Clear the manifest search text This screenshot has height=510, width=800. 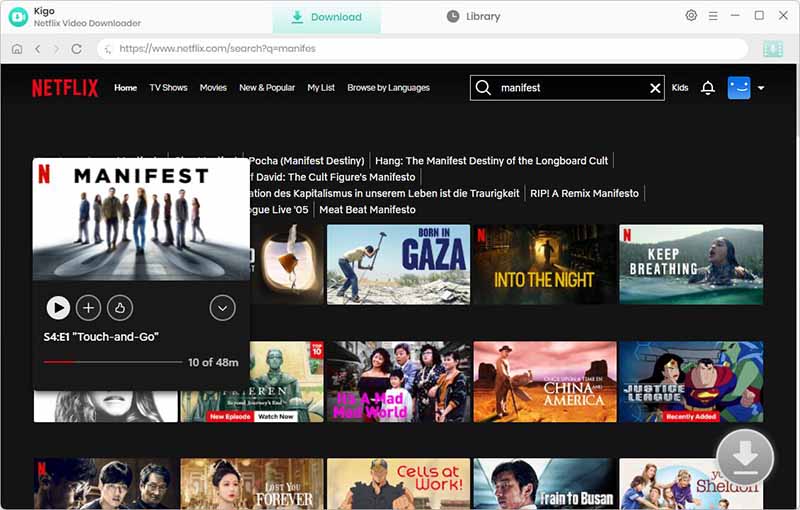[x=655, y=88]
